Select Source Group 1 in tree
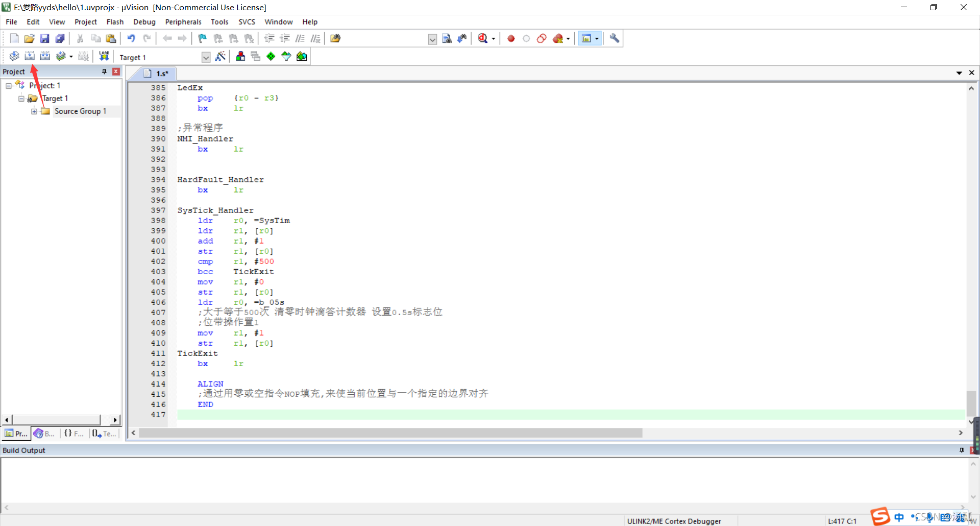 click(80, 111)
